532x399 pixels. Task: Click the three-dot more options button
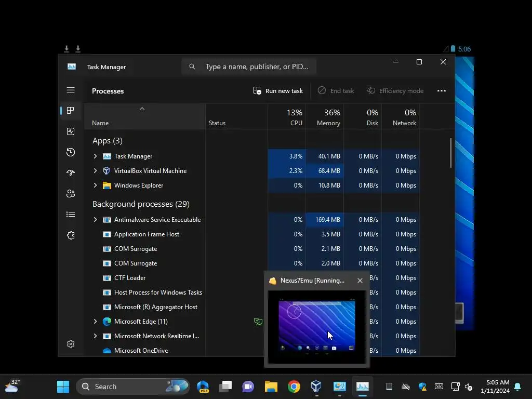coord(442,90)
